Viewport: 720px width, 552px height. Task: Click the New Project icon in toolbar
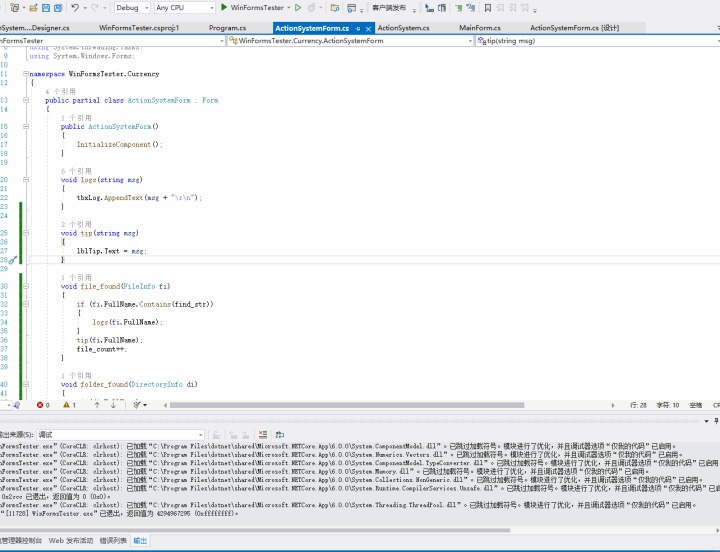(15, 7)
